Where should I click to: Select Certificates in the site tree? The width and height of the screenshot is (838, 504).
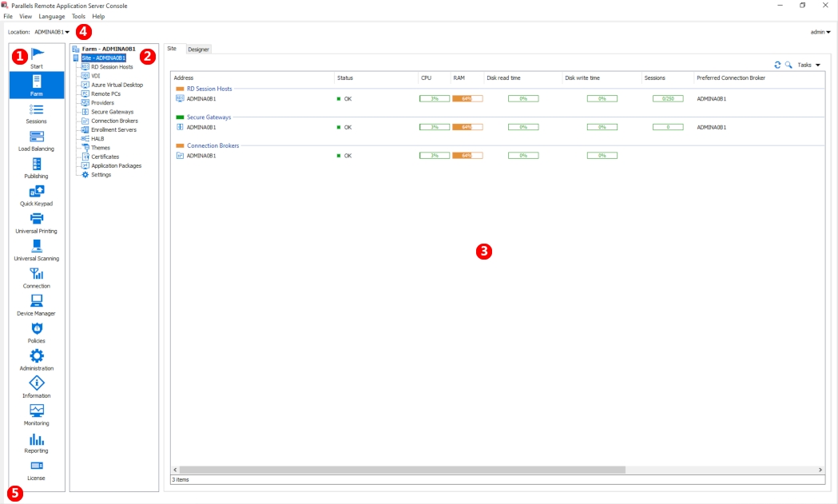[105, 157]
